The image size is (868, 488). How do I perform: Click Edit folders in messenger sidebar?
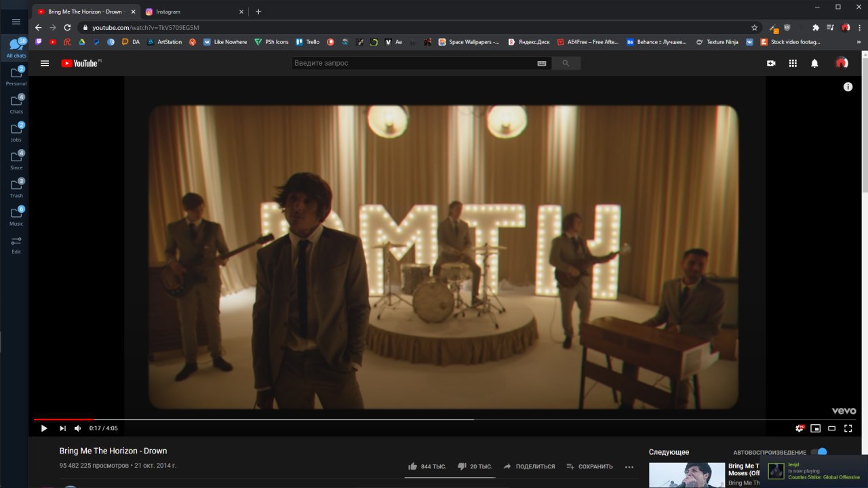click(x=16, y=245)
